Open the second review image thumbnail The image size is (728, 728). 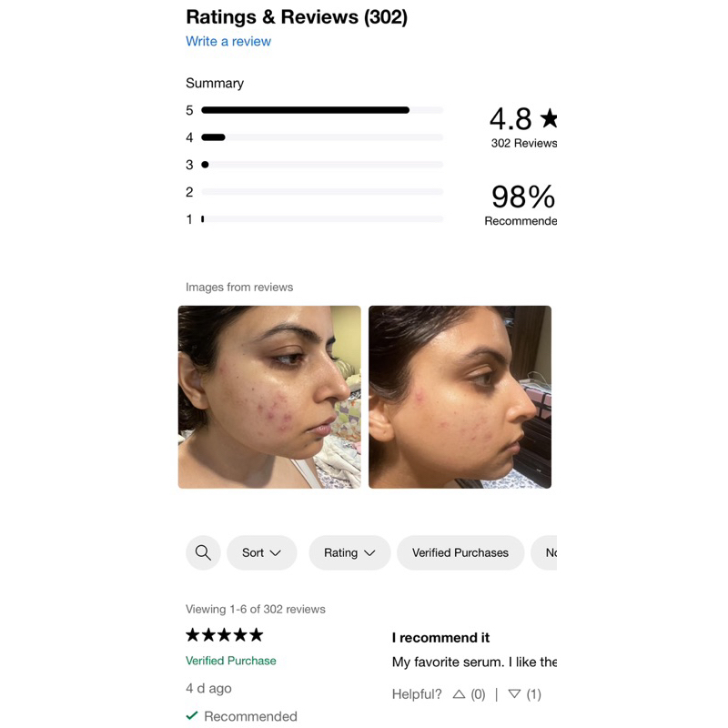pos(460,397)
